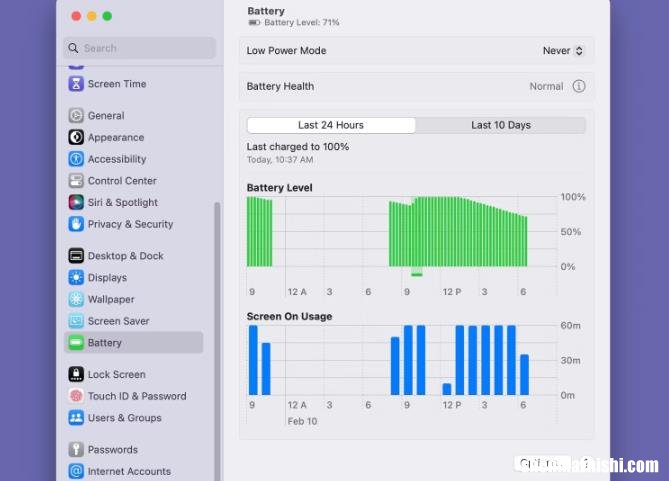Open Low Power Mode Never dropdown
The width and height of the screenshot is (669, 481).
click(562, 50)
